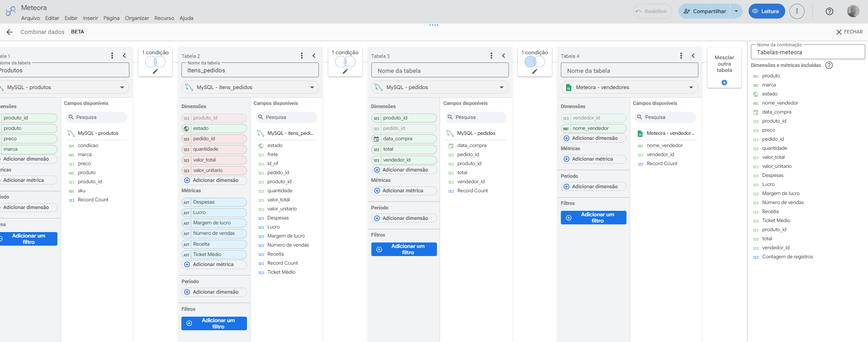
Task: Collapse the Produtos table with its chevron
Action: pos(124,56)
